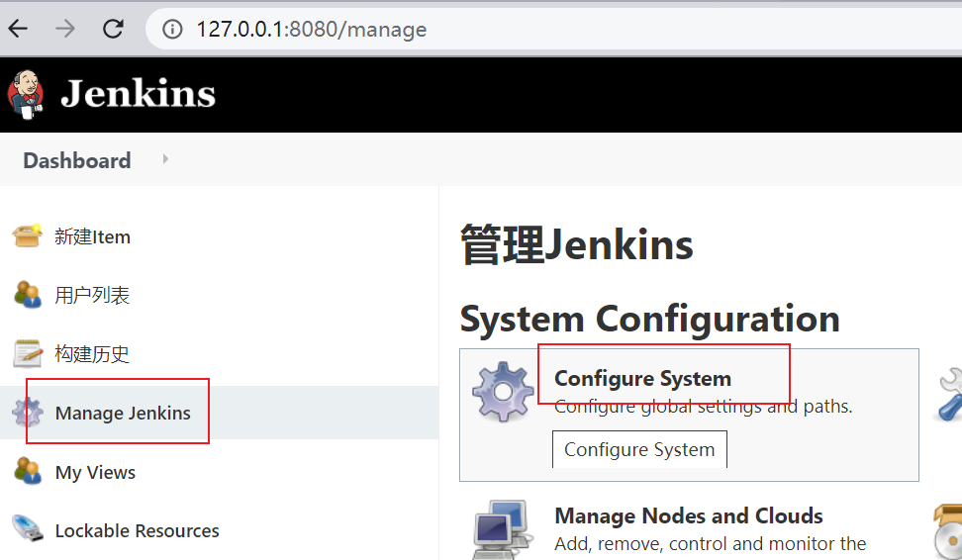The height and width of the screenshot is (560, 962).
Task: Go to Dashboard breadcrumb
Action: coord(76,160)
